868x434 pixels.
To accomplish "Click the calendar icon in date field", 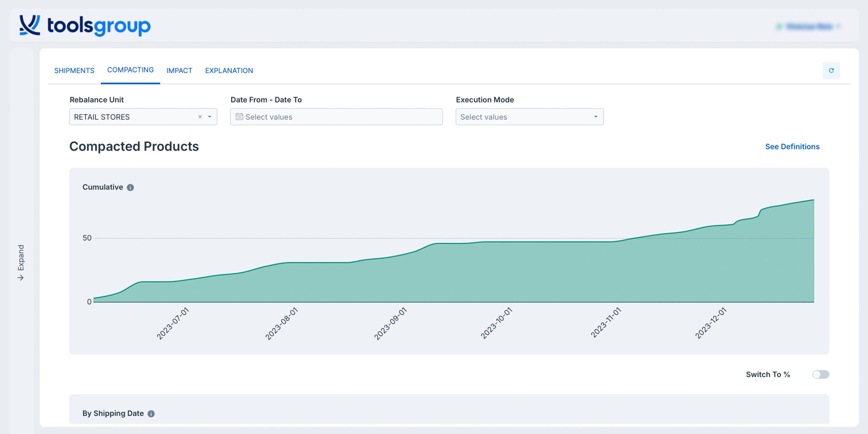I will 239,117.
